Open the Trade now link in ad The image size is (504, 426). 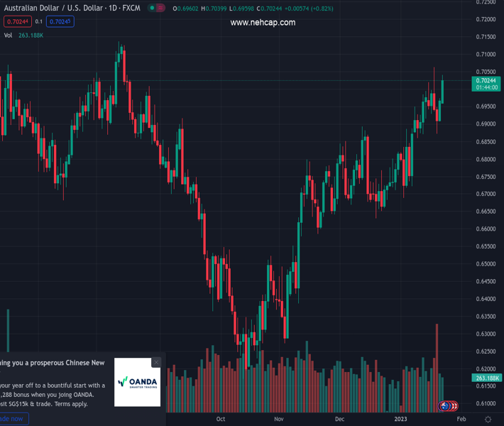pyautogui.click(x=11, y=419)
